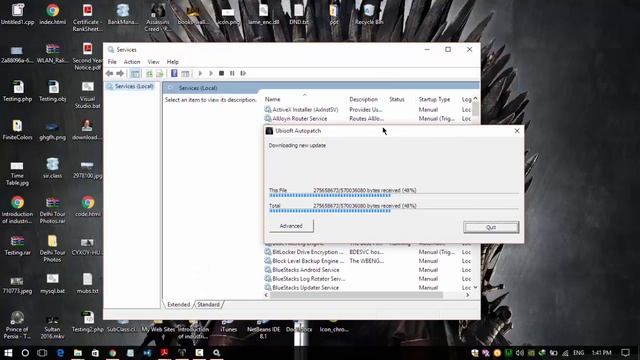Open the blue Help toolbar icon
Screen dimensions: 640x360
coord(174,73)
